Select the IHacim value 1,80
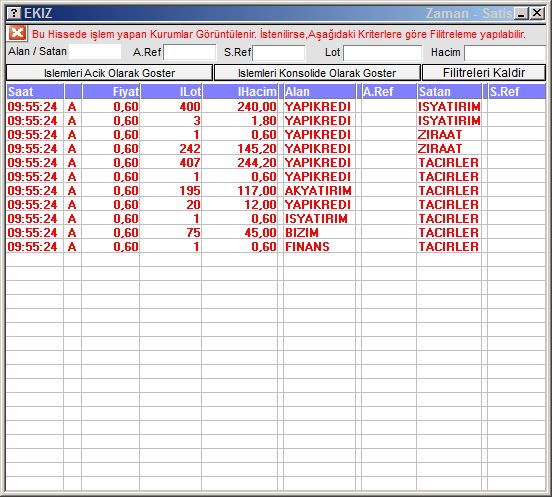552x497 pixels. point(264,121)
